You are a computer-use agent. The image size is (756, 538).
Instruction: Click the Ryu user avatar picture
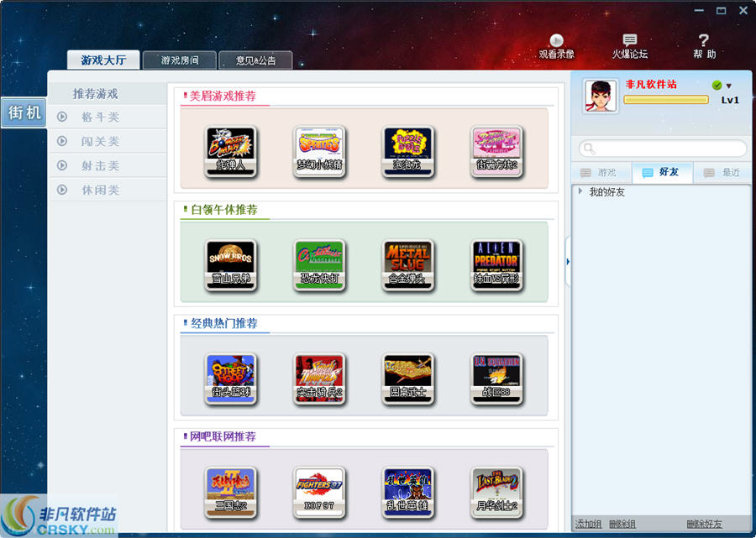601,97
